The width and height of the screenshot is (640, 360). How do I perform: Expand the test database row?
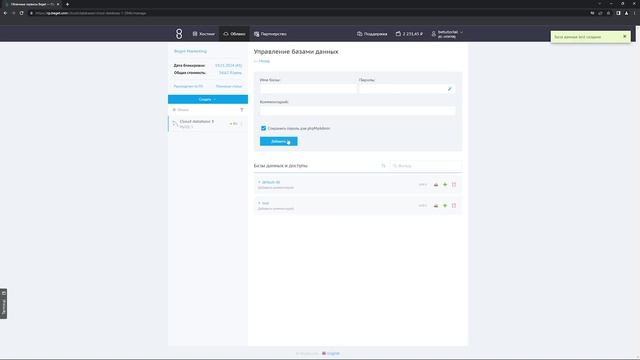pos(264,203)
